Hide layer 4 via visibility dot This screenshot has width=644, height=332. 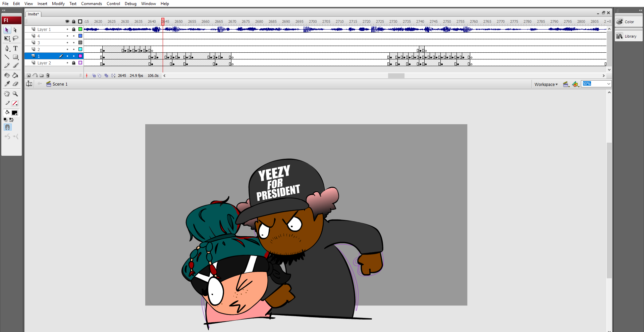67,36
